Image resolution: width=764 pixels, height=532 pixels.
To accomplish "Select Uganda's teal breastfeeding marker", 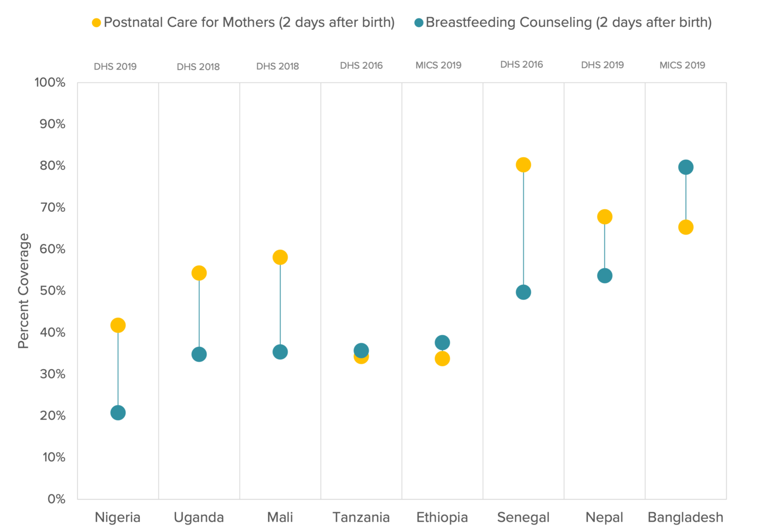I will coord(199,354).
